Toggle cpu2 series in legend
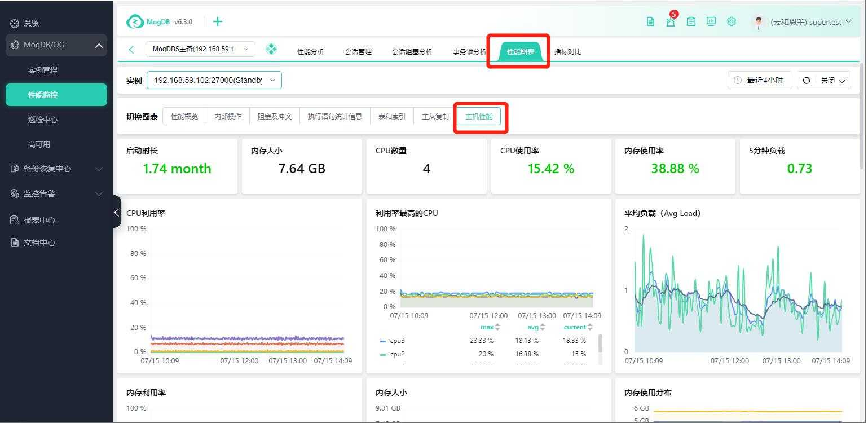The width and height of the screenshot is (868, 423). pyautogui.click(x=393, y=354)
